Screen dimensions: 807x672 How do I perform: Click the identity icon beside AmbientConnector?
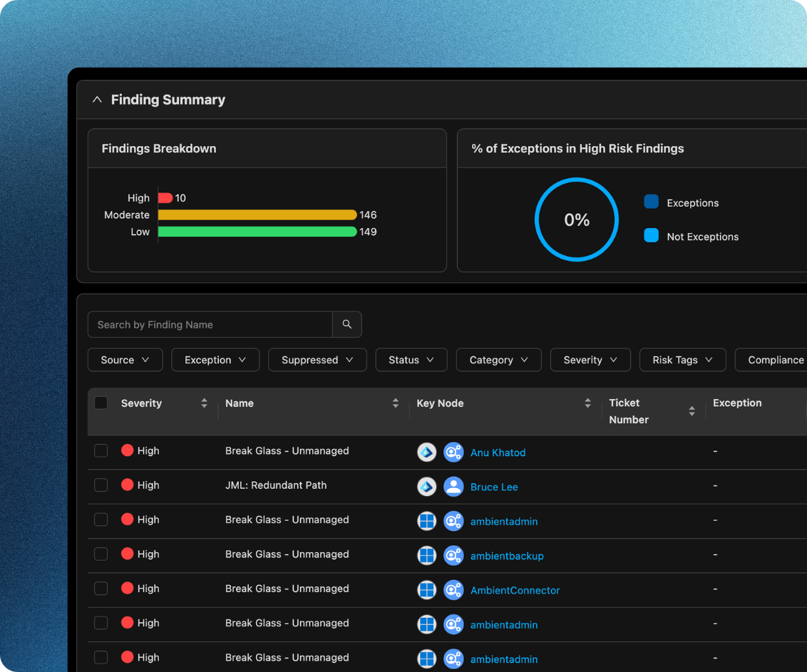pyautogui.click(x=453, y=590)
